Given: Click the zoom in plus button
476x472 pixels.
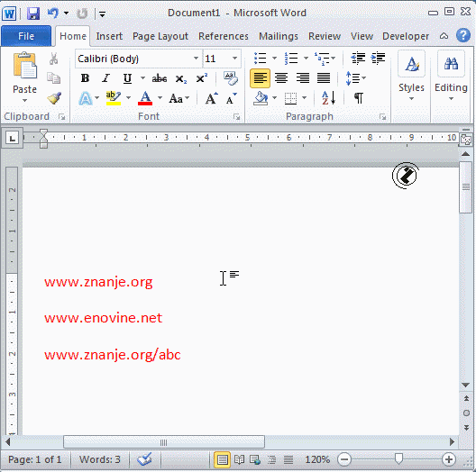Looking at the screenshot, I should tap(449, 459).
